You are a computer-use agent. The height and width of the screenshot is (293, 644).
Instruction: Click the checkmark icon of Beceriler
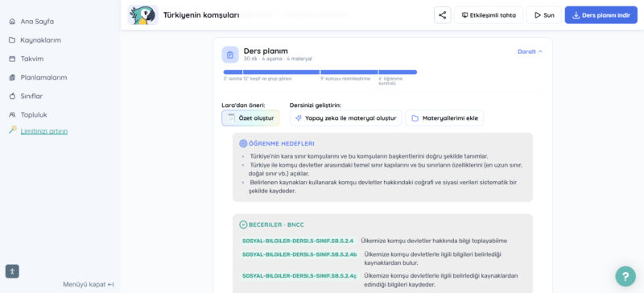(243, 225)
